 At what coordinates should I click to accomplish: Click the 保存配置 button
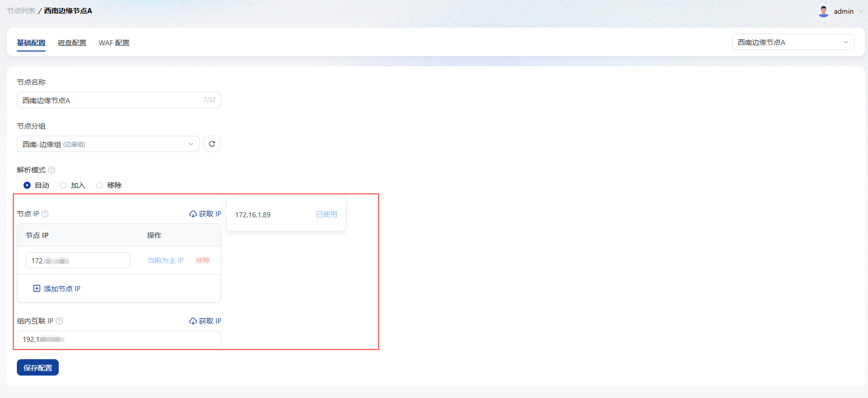click(38, 367)
